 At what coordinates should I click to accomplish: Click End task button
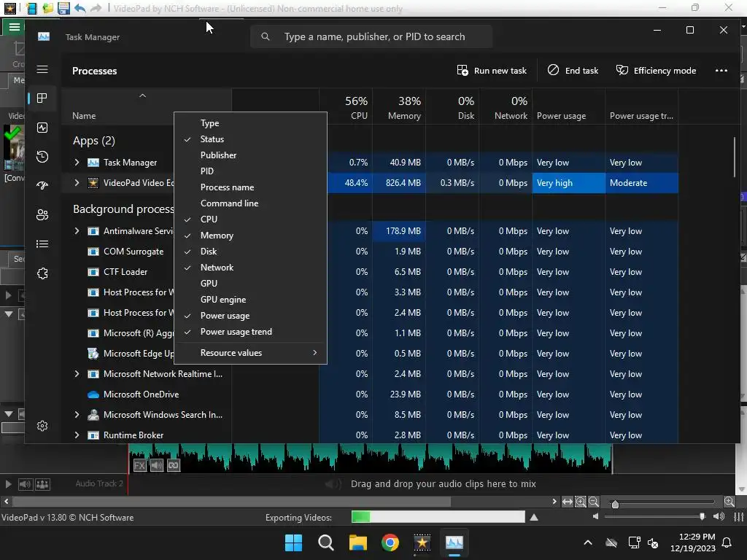point(573,71)
